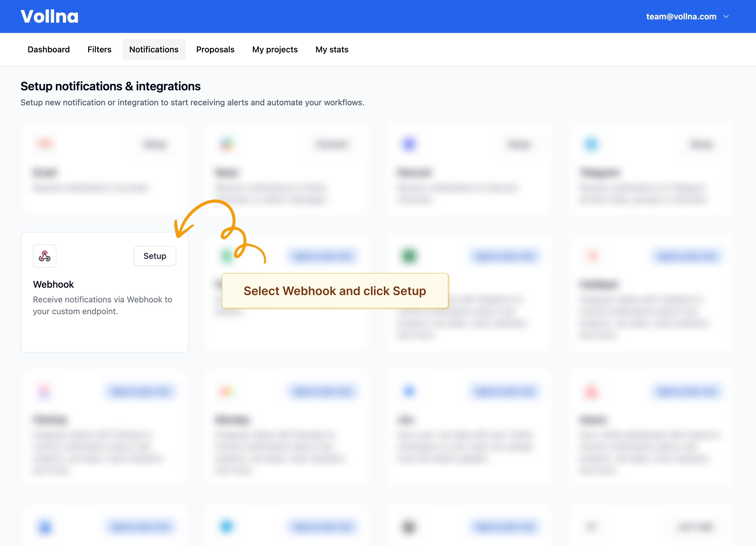This screenshot has height=546, width=756.
Task: Click the Setup button on the Webhook card
Action: [155, 256]
